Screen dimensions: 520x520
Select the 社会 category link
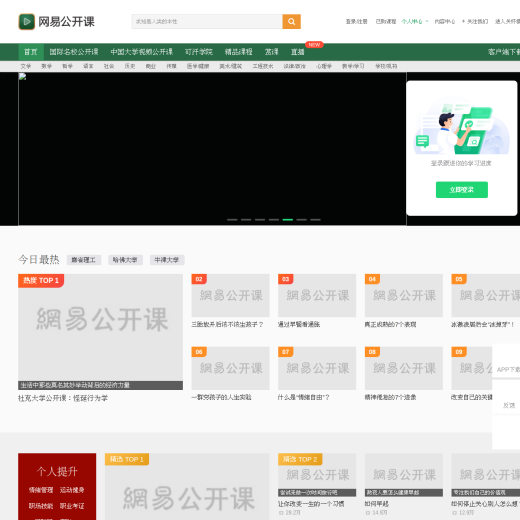point(109,66)
